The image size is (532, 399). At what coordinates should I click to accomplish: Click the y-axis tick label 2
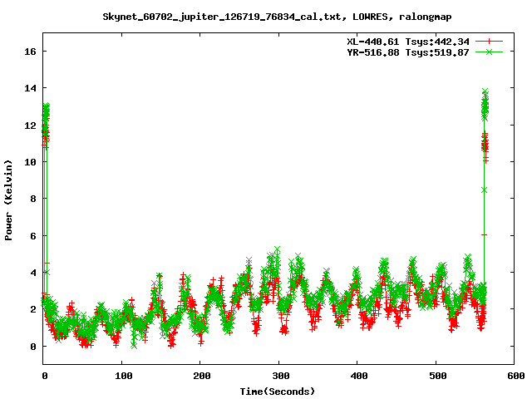point(33,309)
